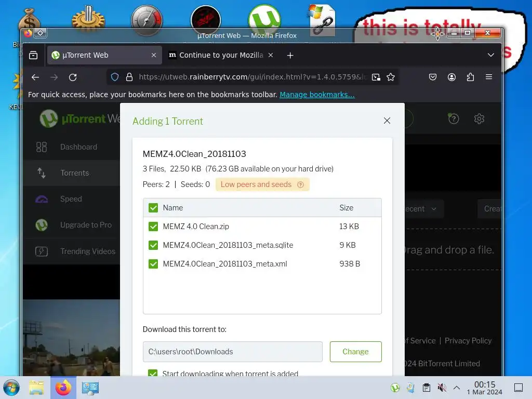Click the µTorrent Web logo
Screen dimensions: 532x399
[79, 118]
